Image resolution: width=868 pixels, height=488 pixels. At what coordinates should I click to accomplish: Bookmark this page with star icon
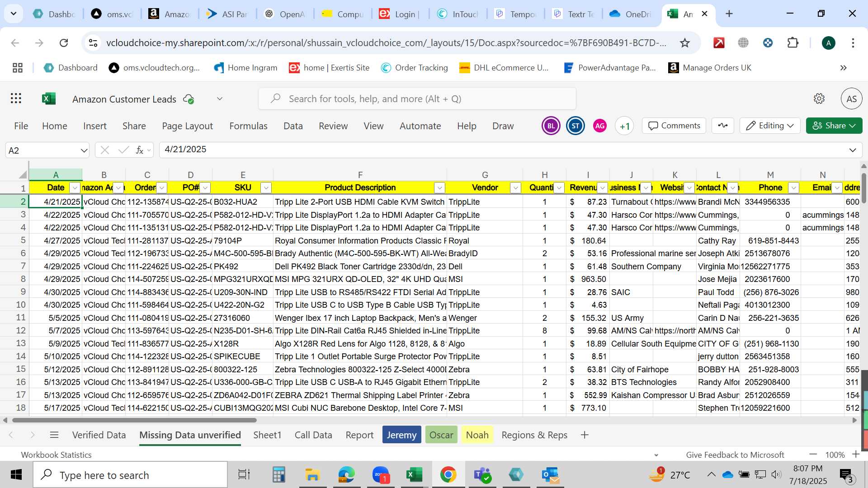coord(685,43)
